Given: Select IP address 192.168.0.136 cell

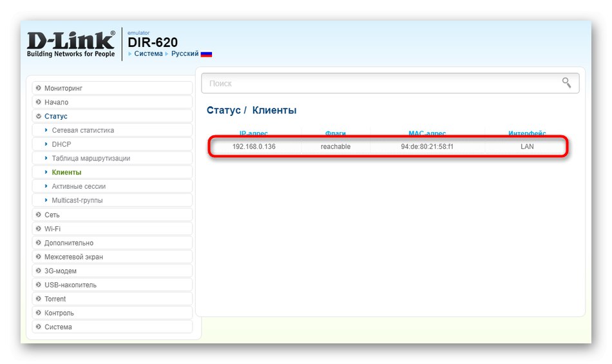Looking at the screenshot, I should point(254,147).
